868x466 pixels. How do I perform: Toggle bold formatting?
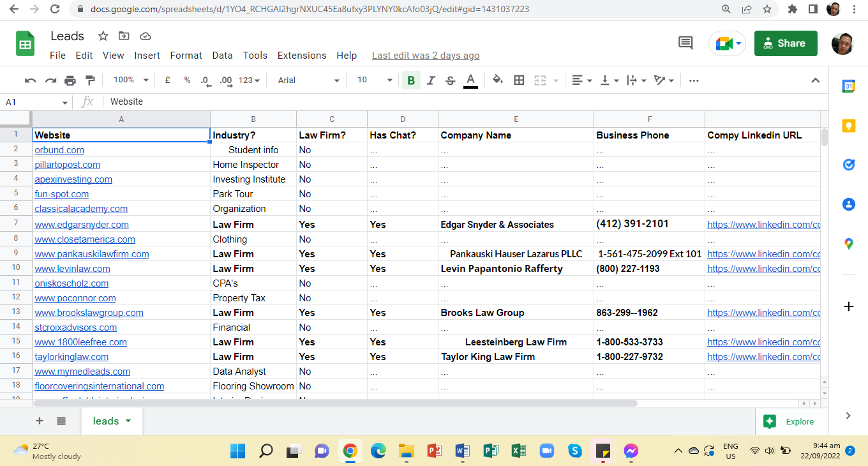(x=411, y=80)
